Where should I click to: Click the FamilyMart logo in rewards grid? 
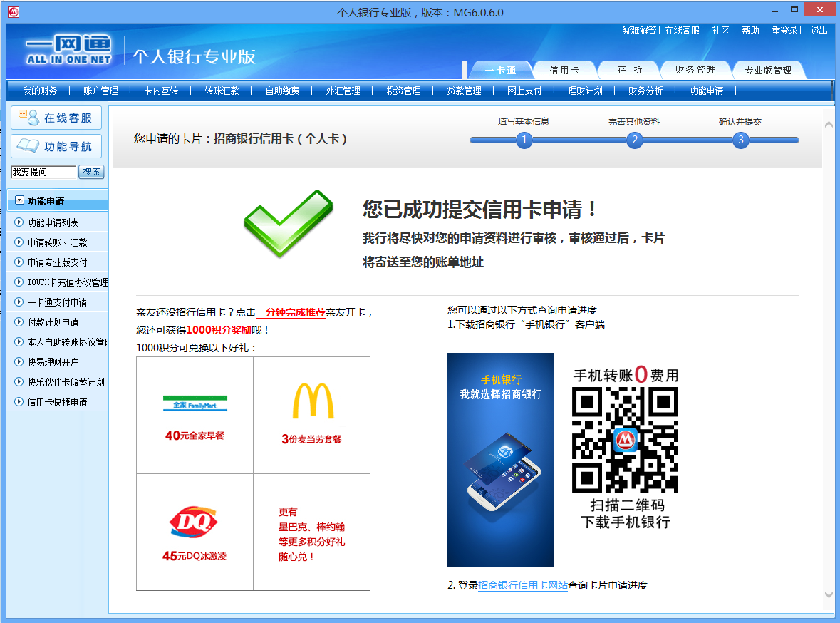click(195, 403)
